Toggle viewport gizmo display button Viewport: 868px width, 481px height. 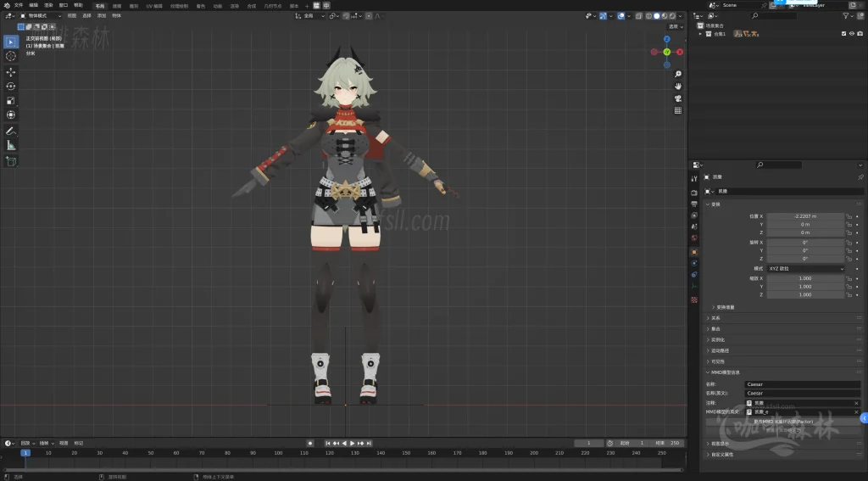(x=604, y=16)
